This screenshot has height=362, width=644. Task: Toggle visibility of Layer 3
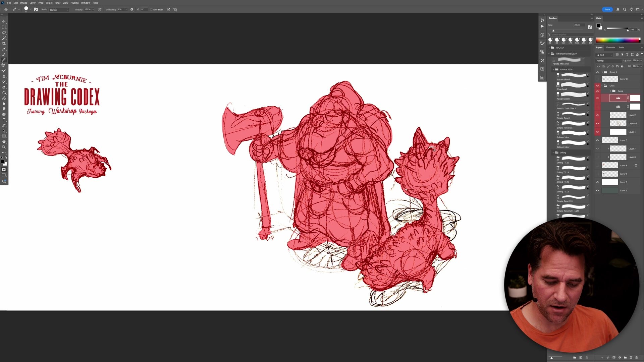pyautogui.click(x=597, y=182)
